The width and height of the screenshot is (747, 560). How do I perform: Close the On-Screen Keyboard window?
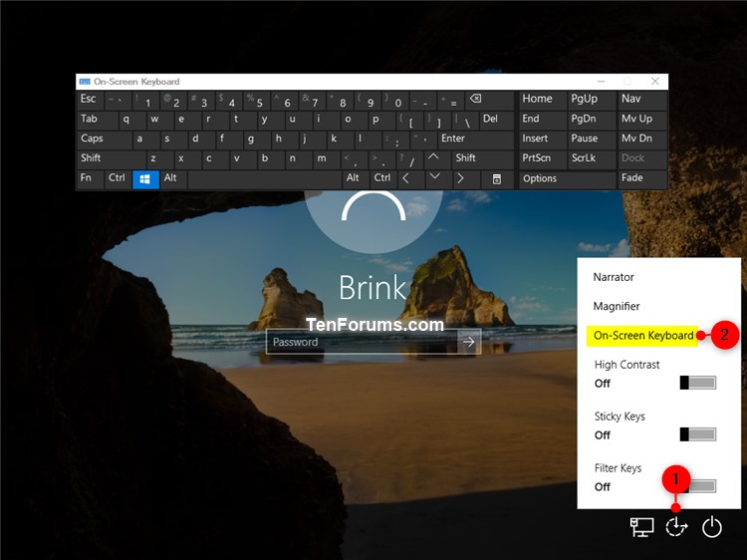(655, 82)
